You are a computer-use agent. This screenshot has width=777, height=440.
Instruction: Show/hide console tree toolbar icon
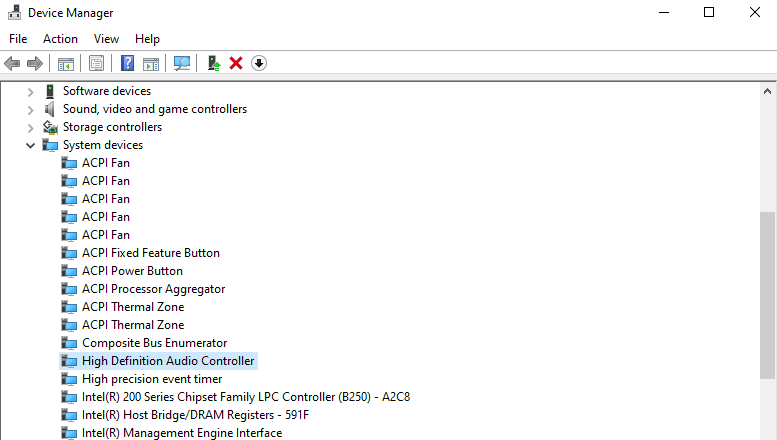(x=65, y=63)
